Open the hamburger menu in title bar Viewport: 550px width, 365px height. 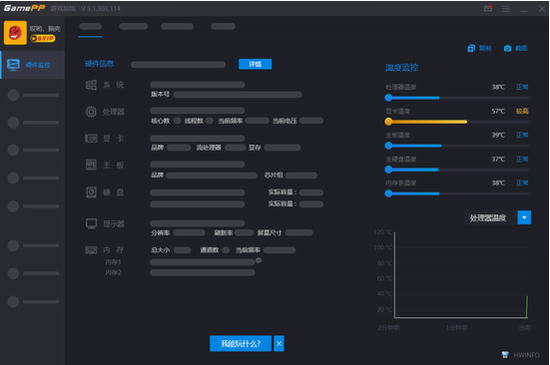coord(506,8)
